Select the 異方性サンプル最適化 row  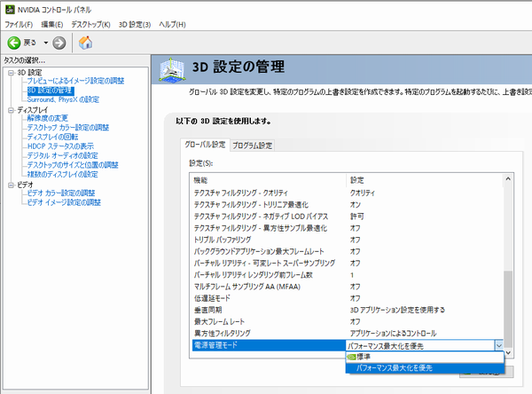[348, 228]
